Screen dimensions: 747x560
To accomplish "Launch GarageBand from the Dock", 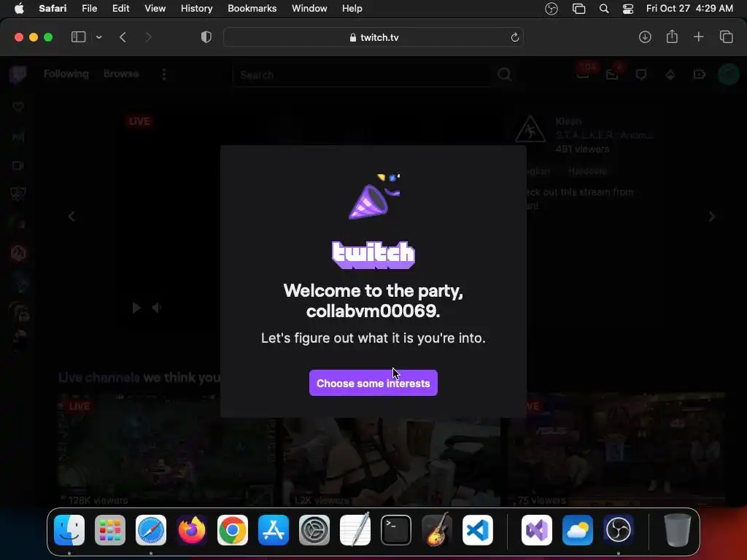I will coord(437,529).
